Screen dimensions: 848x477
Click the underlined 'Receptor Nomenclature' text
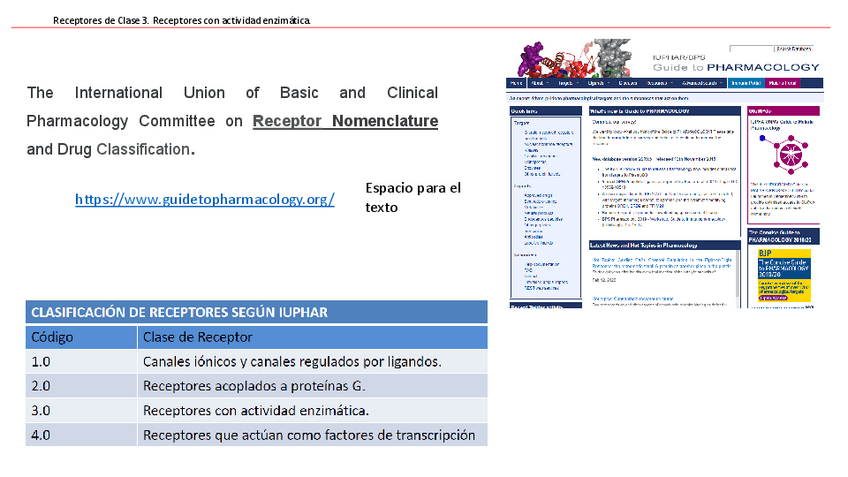coord(345,121)
